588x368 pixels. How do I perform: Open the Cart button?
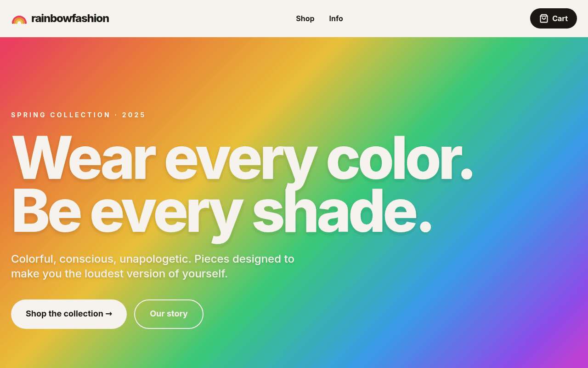pyautogui.click(x=554, y=18)
